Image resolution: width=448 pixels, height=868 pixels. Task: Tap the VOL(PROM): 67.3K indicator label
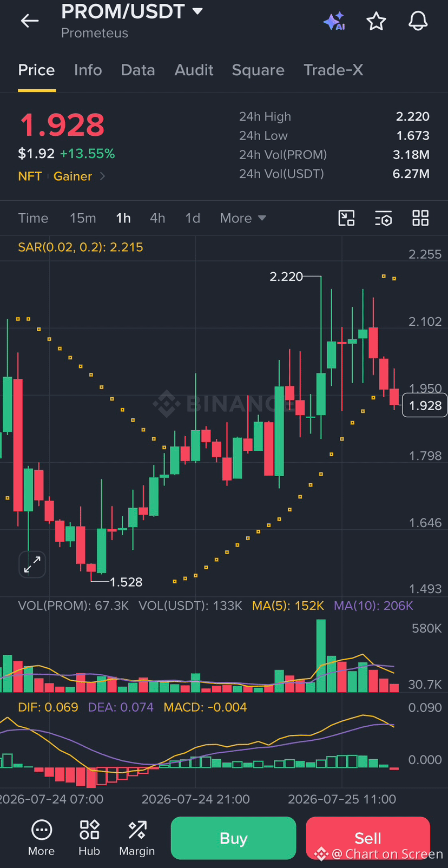[73, 606]
